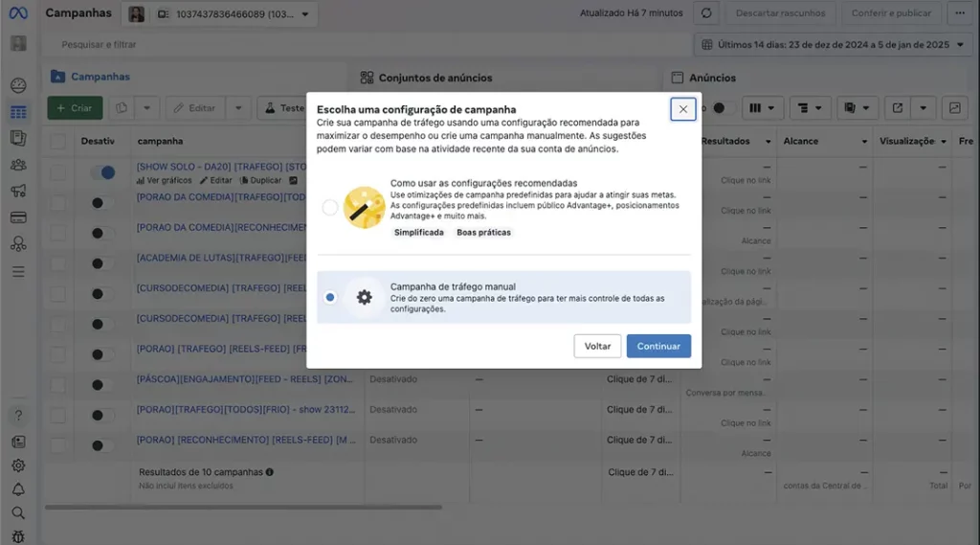Open the settings gear in the sidebar
This screenshot has width=980, height=545.
coord(18,466)
